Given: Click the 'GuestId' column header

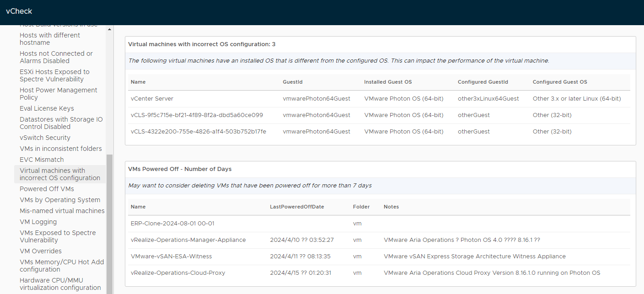Looking at the screenshot, I should (293, 82).
